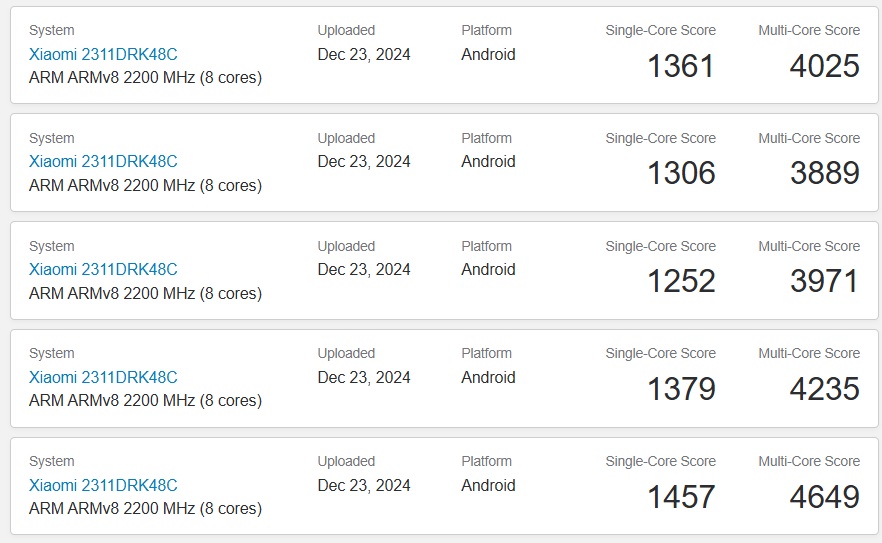Screen dimensions: 882x543
Task: Click the Android platform text in the 4025 result
Action: (x=488, y=55)
